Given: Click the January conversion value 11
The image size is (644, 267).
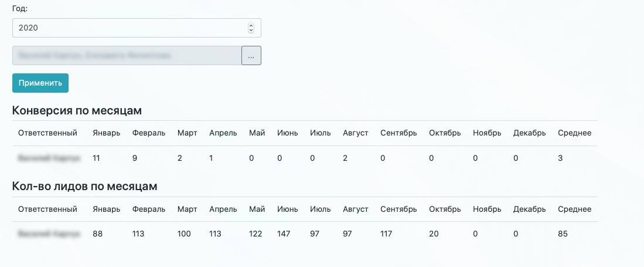Looking at the screenshot, I should pos(97,158).
